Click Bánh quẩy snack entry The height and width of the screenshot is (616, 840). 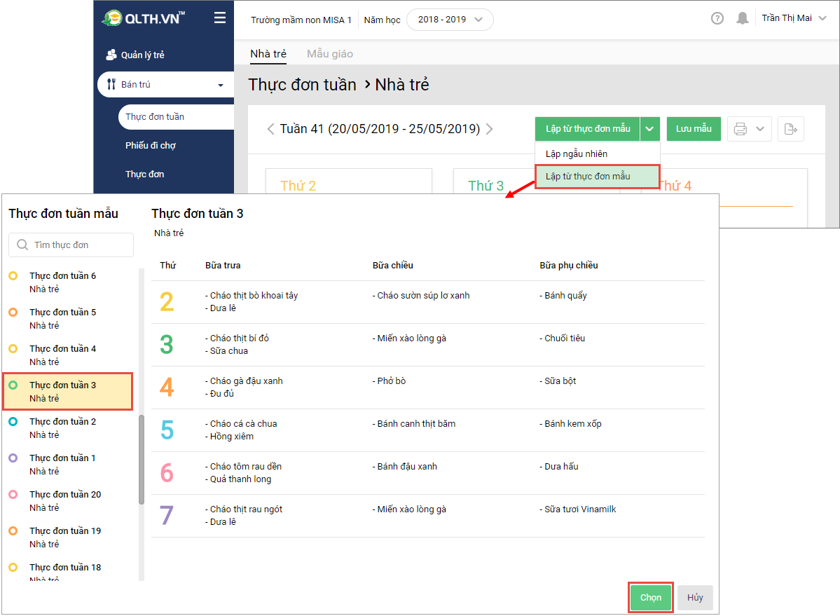563,296
